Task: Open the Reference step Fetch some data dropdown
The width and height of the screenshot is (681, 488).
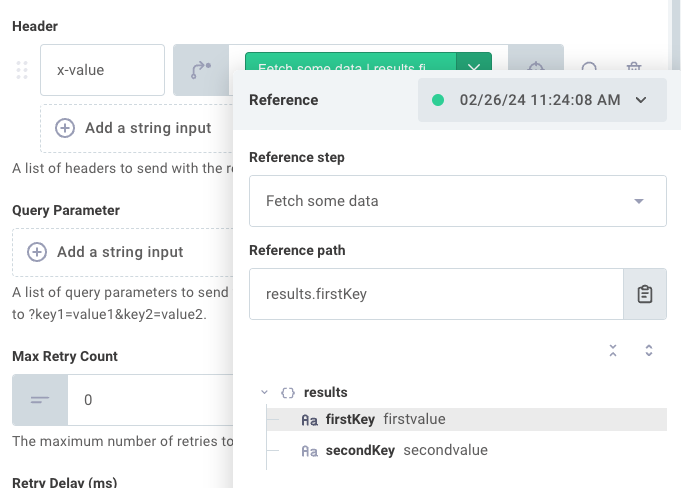Action: [458, 201]
